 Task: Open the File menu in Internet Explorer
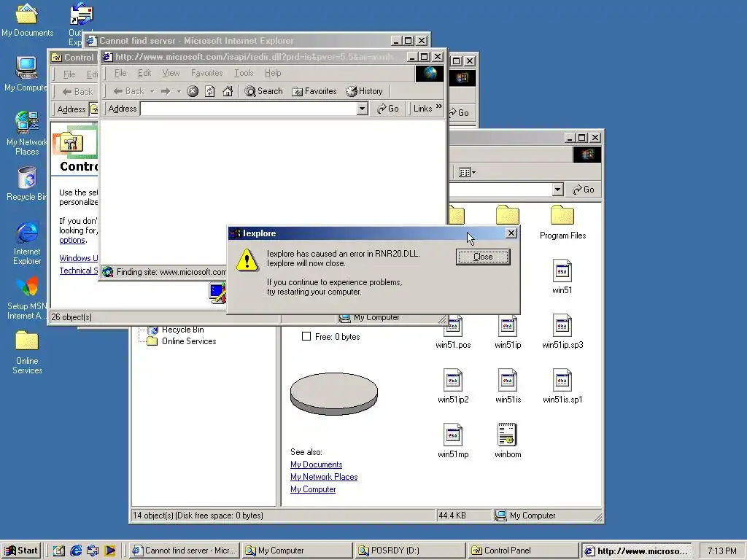coord(120,73)
